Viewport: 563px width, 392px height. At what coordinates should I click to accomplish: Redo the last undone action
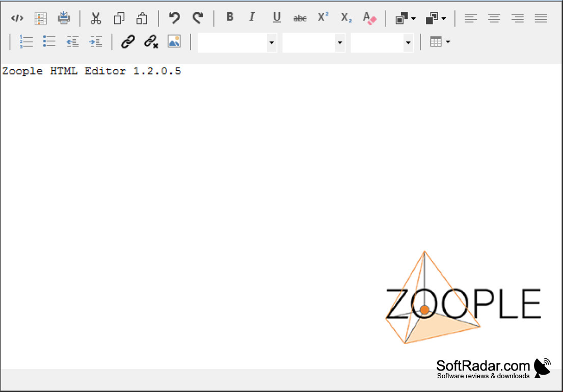coord(198,18)
